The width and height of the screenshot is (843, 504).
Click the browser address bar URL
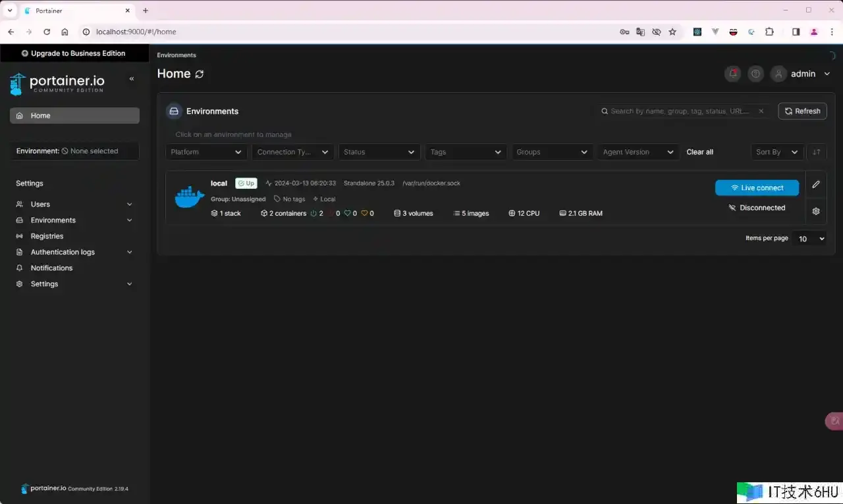(136, 32)
